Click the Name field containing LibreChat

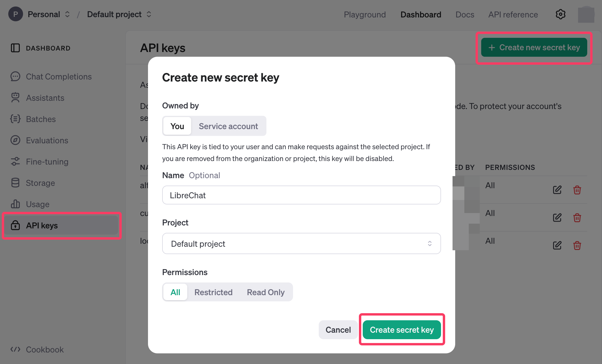coord(301,195)
